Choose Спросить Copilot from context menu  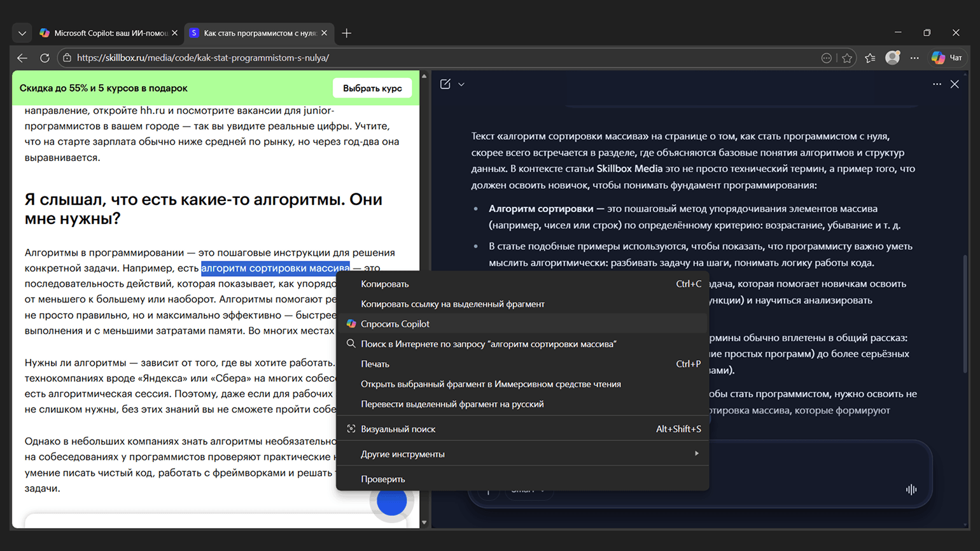395,324
